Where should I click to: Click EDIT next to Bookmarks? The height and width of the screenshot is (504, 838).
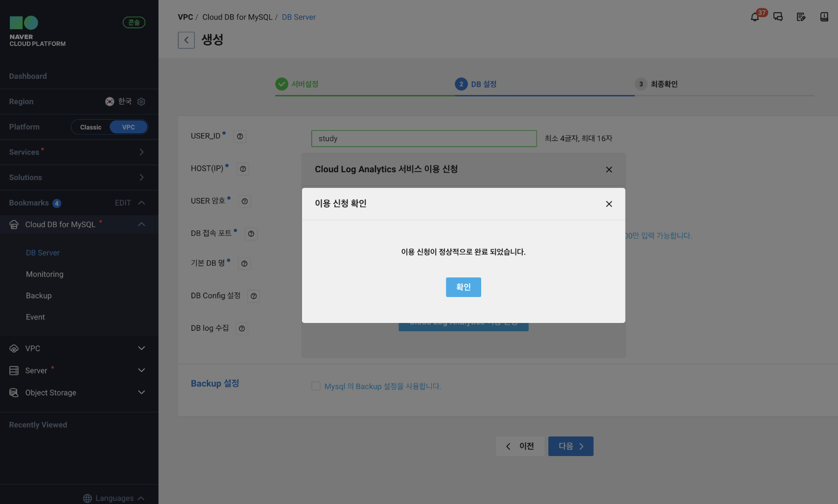coord(123,203)
